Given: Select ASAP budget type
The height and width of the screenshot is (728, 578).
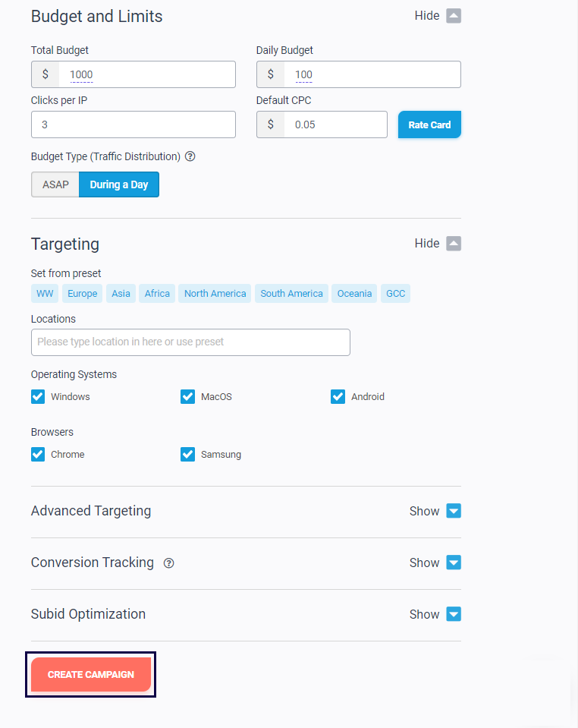Looking at the screenshot, I should pos(55,184).
